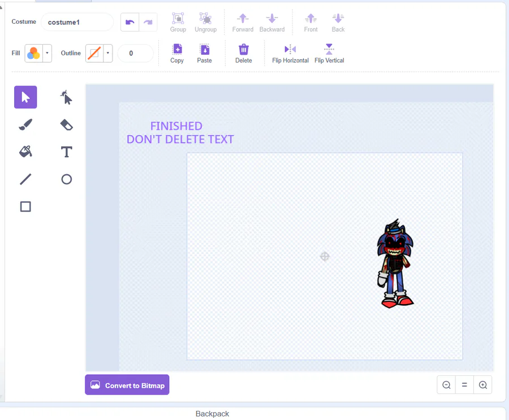Screen dimensions: 509x420
Task: Expand the Outline color dropdown arrow
Action: 108,53
